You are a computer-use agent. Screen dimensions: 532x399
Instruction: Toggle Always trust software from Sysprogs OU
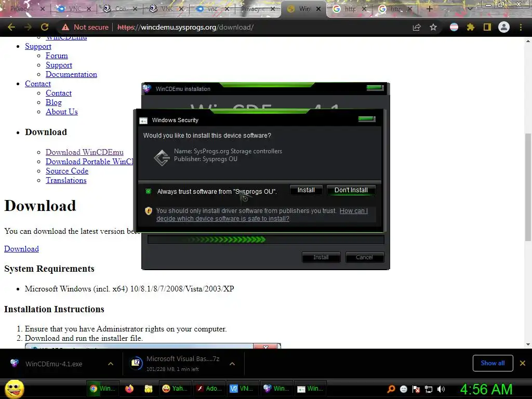pyautogui.click(x=148, y=191)
